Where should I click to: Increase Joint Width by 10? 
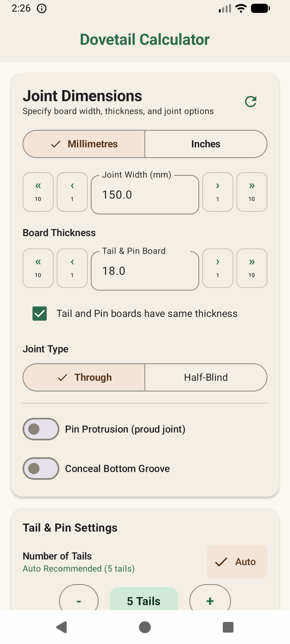click(252, 192)
